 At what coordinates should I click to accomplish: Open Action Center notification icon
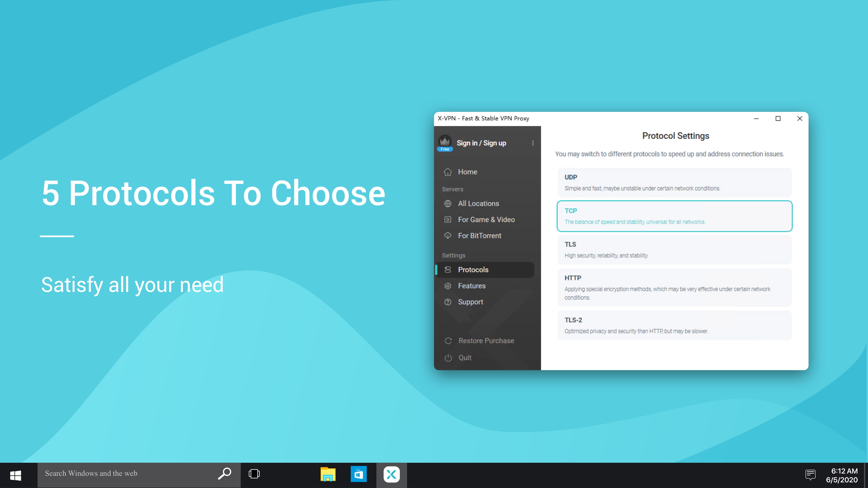[810, 475]
